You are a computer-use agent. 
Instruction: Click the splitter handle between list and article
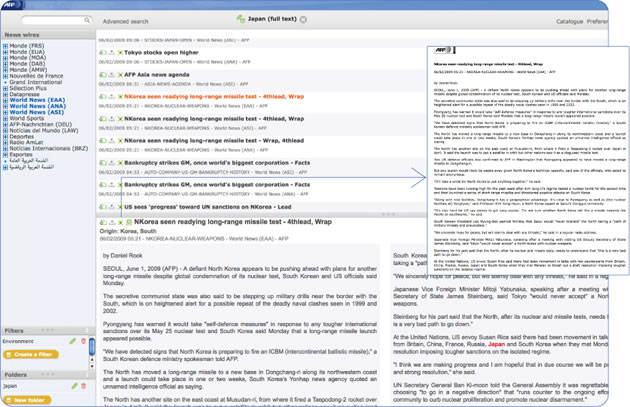388,215
